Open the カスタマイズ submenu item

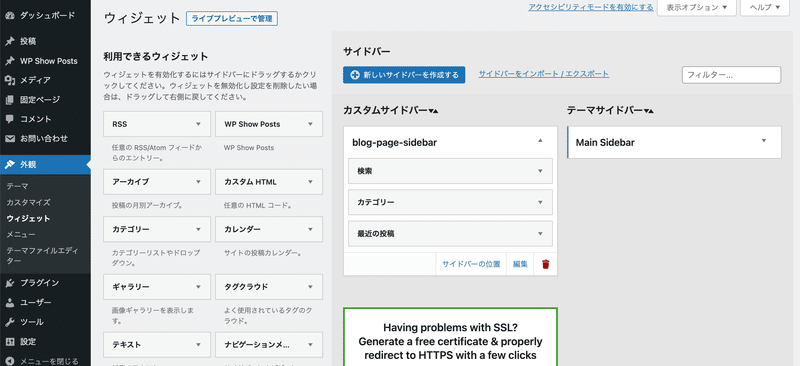[x=28, y=202]
